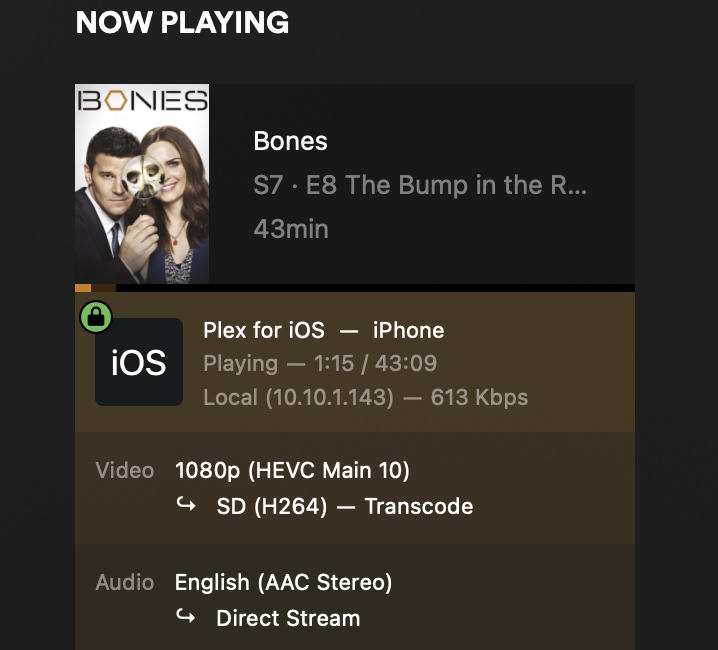
Task: Click the green secure connection lock icon
Action: (96, 317)
